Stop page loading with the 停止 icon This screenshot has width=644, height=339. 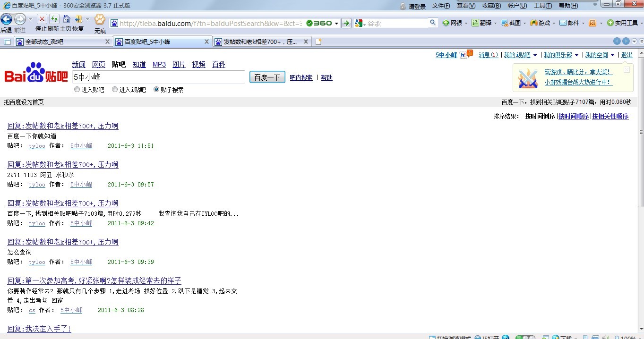(x=42, y=19)
